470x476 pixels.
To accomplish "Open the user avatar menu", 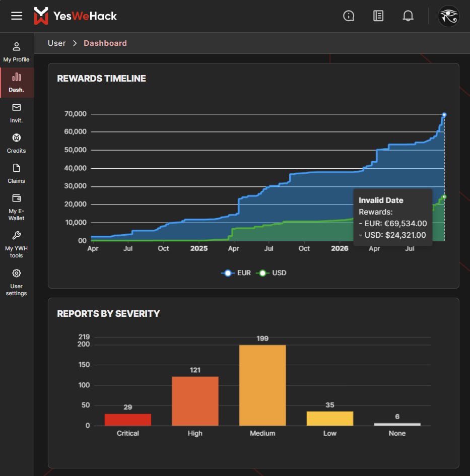I will [448, 16].
